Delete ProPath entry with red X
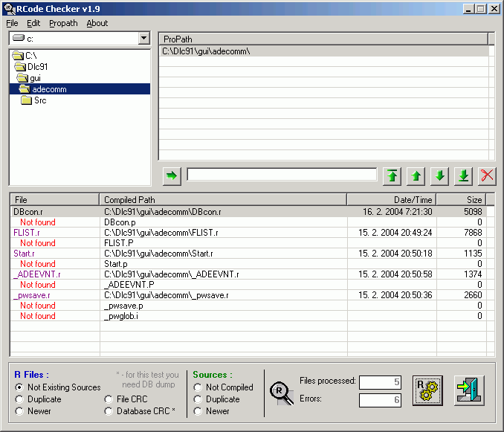This screenshot has height=432, width=504. [487, 175]
